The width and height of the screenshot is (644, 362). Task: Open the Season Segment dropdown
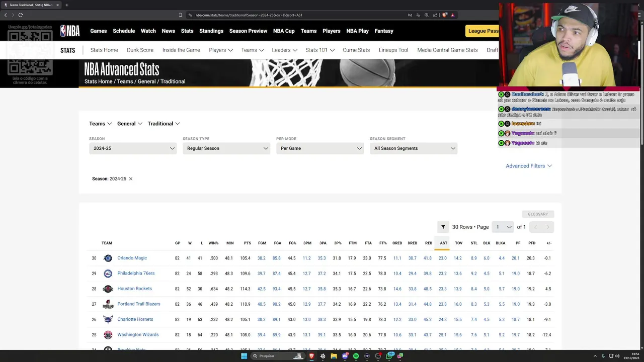414,148
